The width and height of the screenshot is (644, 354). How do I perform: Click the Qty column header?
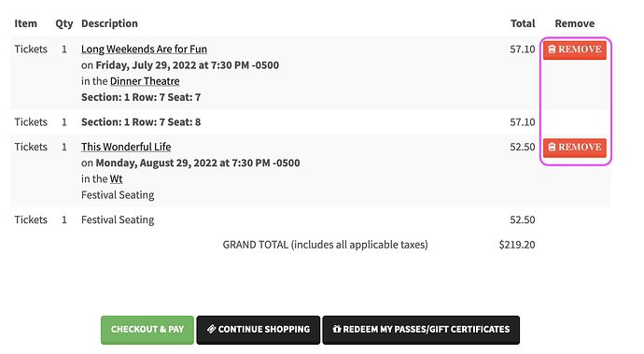[64, 24]
